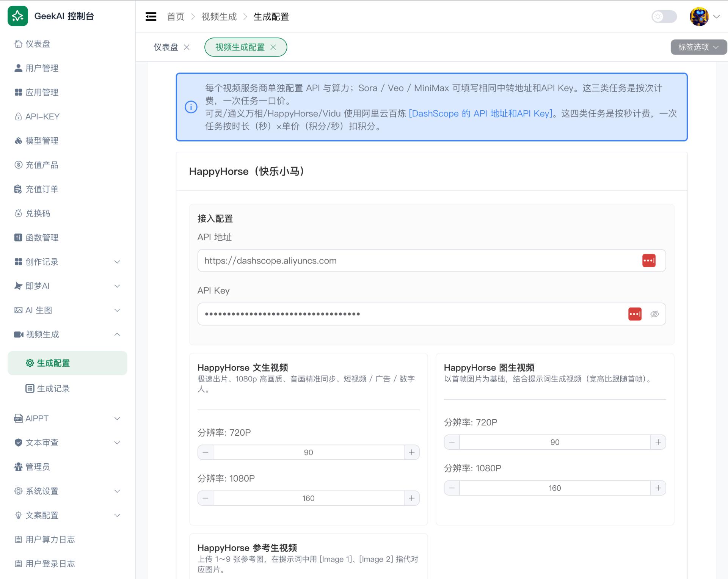Click the 图生视频 720P number field

tap(555, 442)
